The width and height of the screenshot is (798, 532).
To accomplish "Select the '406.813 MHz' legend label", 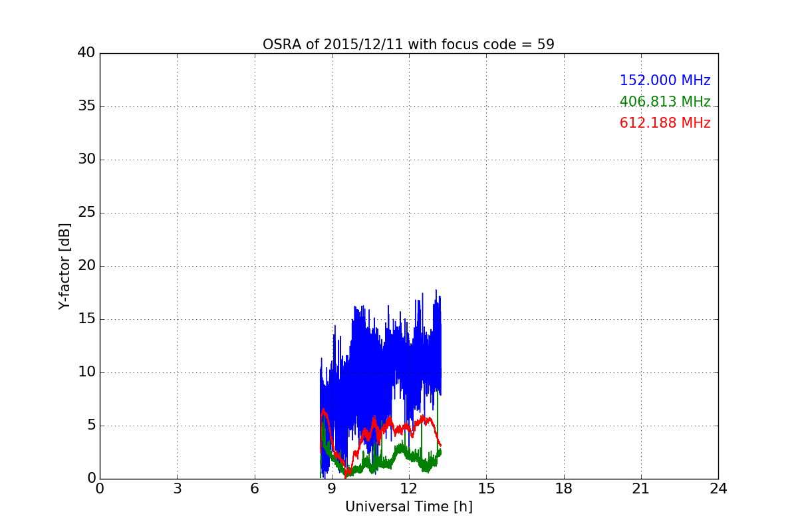I will (x=665, y=102).
